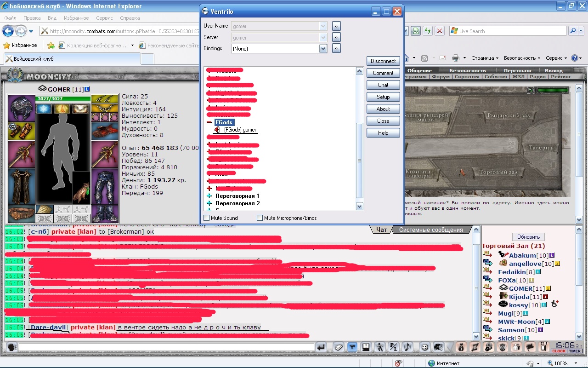Click the smiley face emoticons icon
Viewport: 588px width, 368px height.
click(425, 347)
